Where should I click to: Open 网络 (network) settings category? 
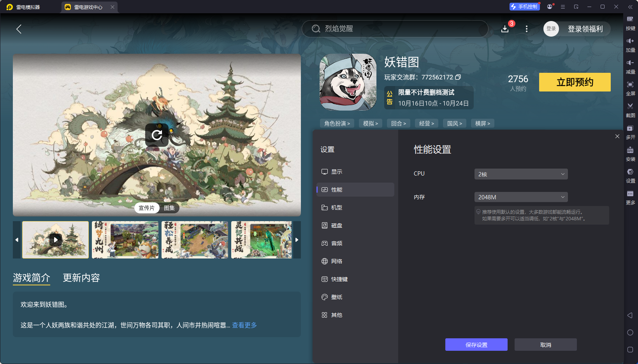click(x=337, y=261)
